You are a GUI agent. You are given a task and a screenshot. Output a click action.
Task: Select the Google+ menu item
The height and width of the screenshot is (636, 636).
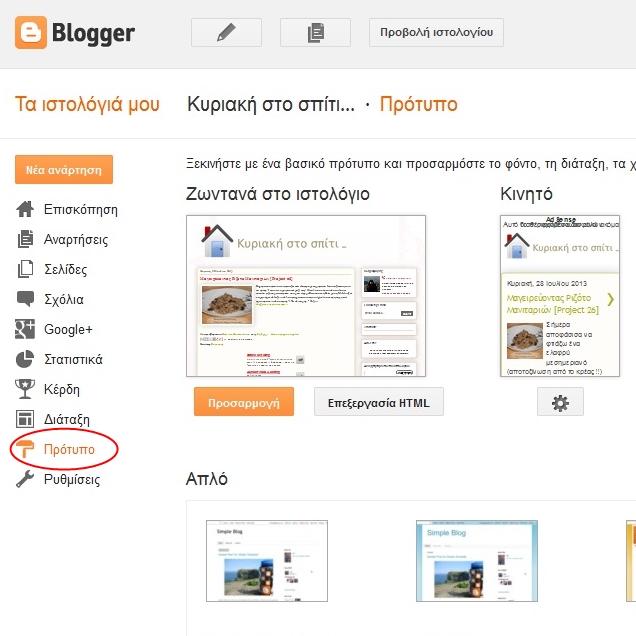(x=68, y=329)
